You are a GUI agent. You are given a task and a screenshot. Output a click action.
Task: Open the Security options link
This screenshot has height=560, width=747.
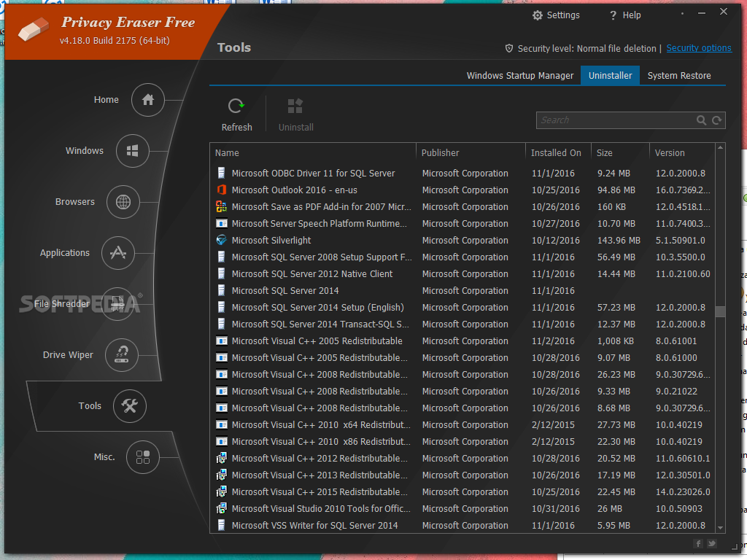click(x=698, y=48)
